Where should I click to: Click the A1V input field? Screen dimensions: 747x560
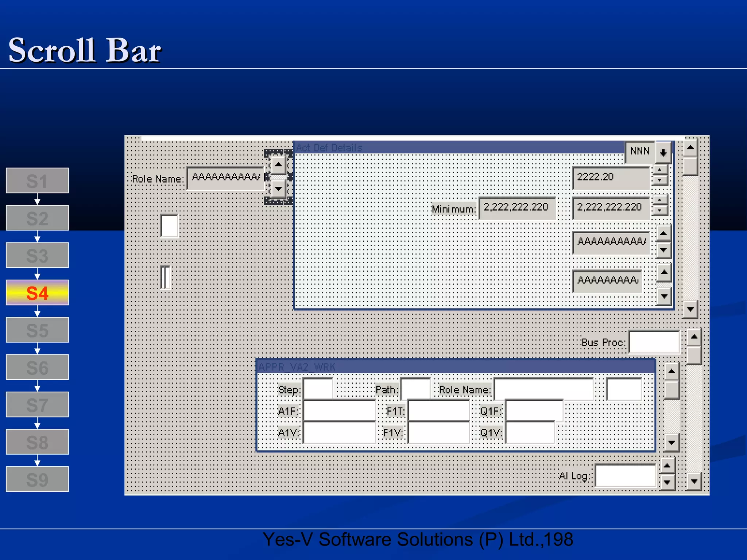point(340,432)
